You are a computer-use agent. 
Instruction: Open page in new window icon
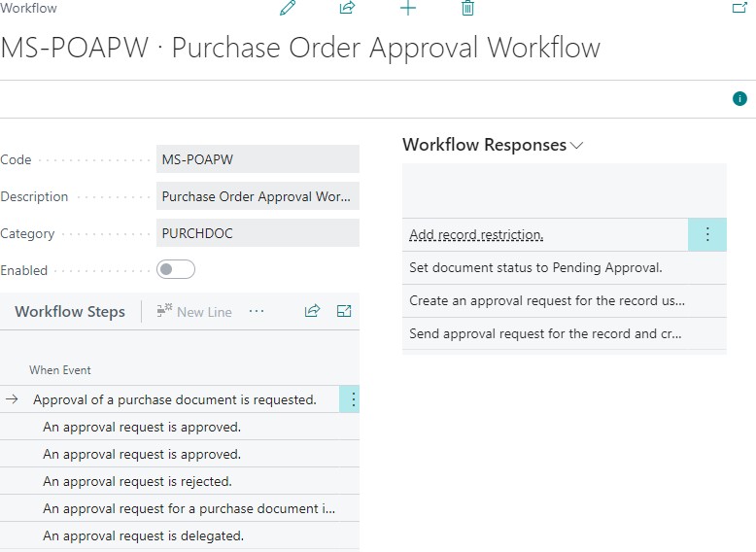point(739,8)
